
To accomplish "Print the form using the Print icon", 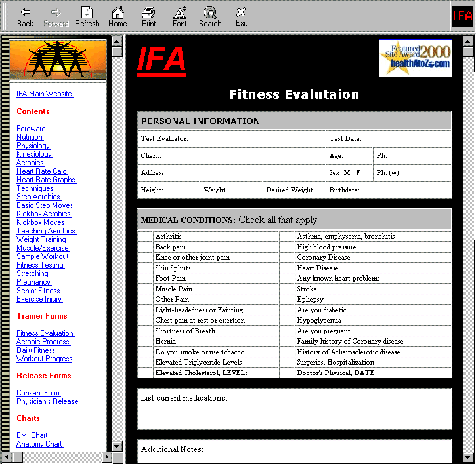I will [x=149, y=17].
